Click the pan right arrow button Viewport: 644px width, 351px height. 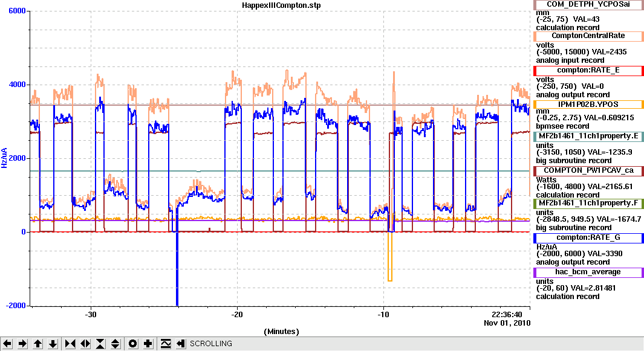click(22, 344)
